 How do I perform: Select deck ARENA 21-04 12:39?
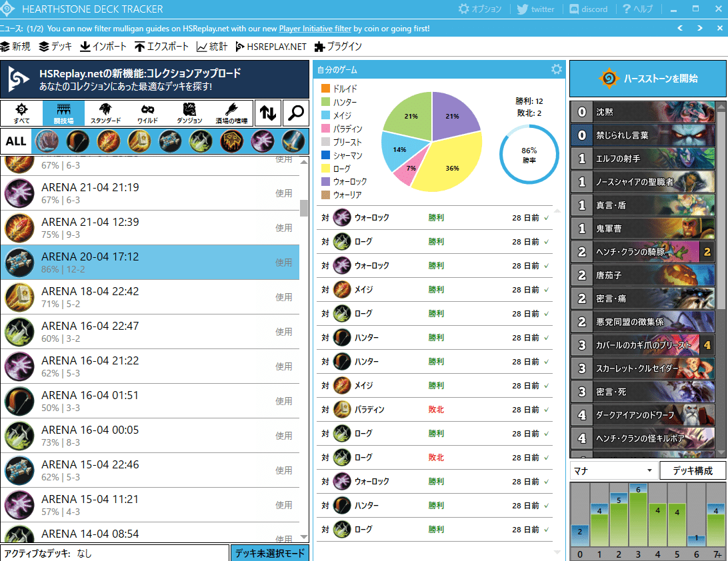tap(149, 228)
